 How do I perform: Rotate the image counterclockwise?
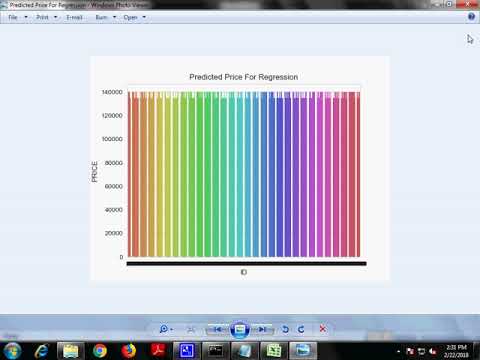tap(285, 329)
